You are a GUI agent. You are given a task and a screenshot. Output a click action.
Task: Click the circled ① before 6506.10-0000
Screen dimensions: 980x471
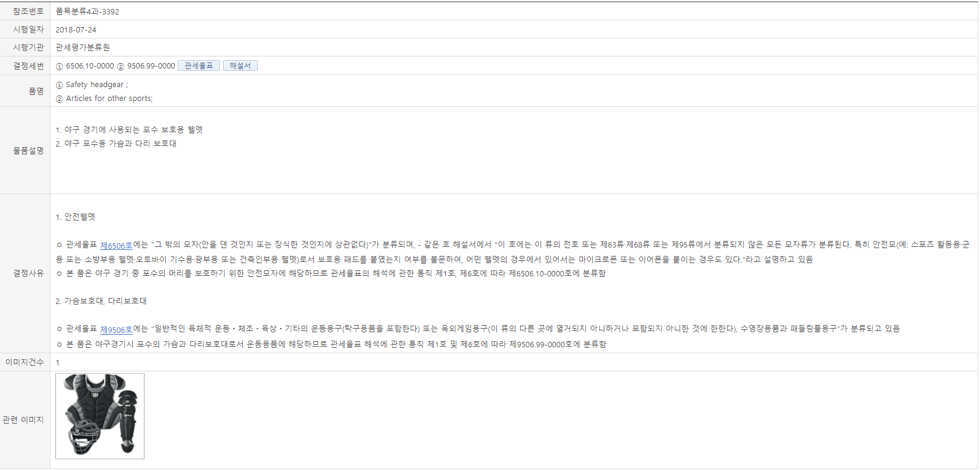point(59,66)
